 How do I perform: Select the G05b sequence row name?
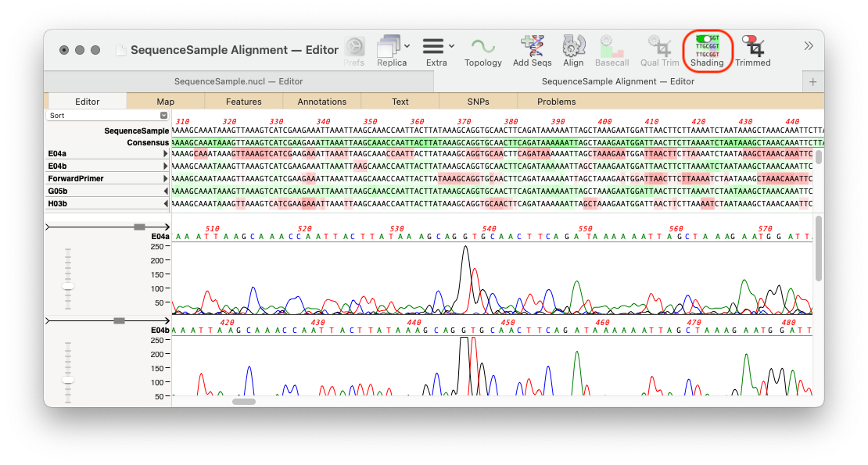point(58,191)
